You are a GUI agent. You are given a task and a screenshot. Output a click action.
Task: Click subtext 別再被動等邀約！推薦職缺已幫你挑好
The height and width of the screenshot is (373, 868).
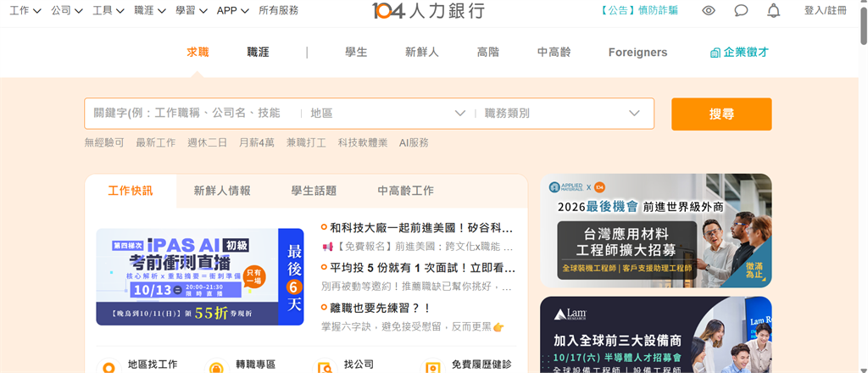[416, 287]
